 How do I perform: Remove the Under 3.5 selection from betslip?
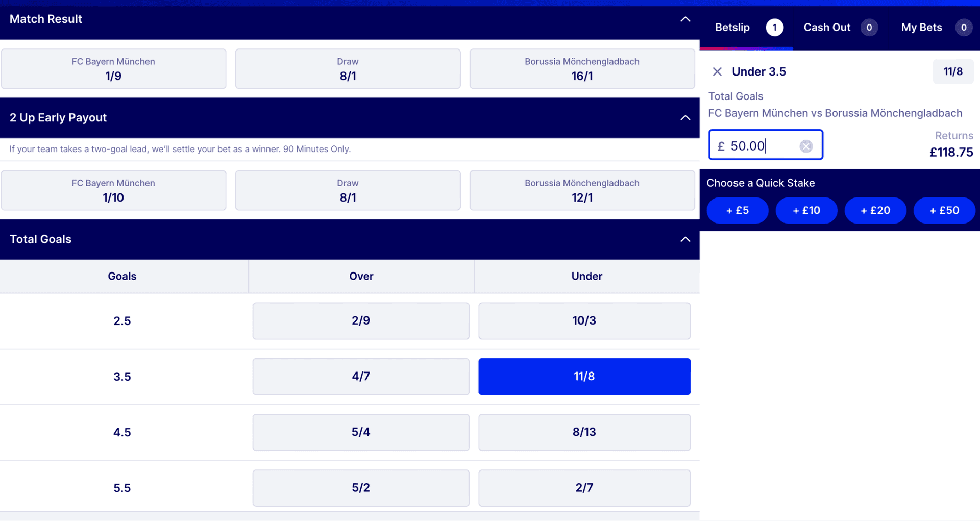[x=717, y=72]
